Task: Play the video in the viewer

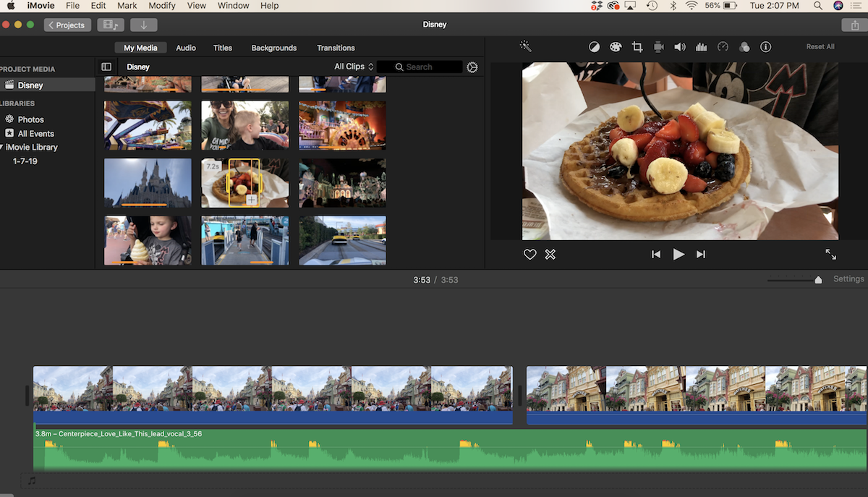Action: (x=678, y=255)
